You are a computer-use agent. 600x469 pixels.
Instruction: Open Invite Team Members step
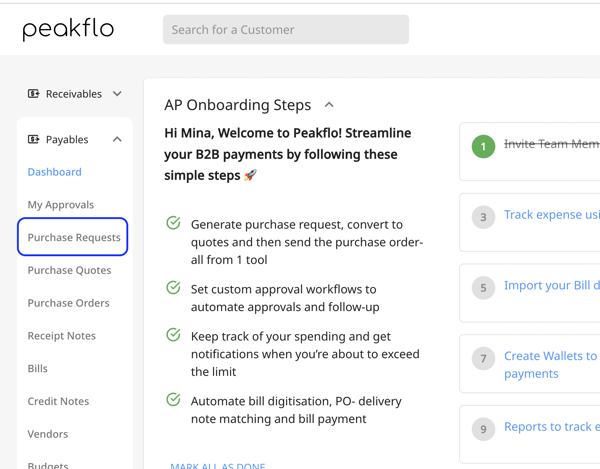[x=552, y=144]
